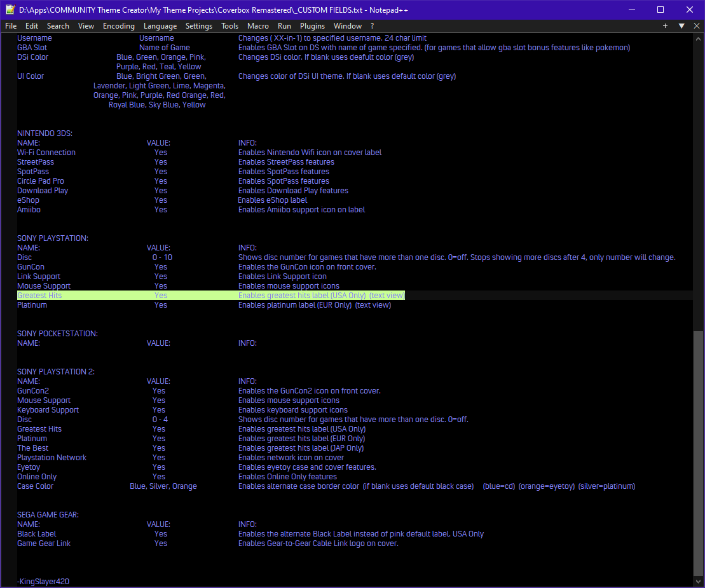Click the '-KingSlayer420' signature text
This screenshot has height=588, width=705.
(x=43, y=581)
